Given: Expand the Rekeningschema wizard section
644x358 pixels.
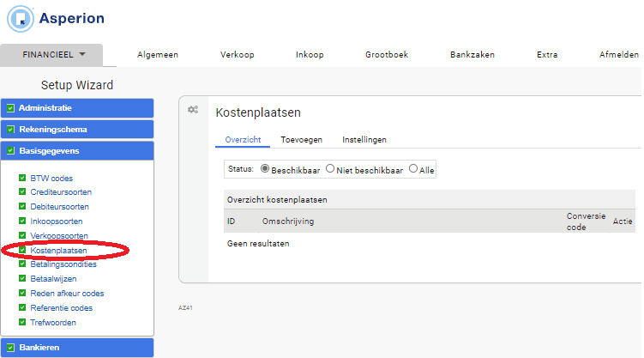Looking at the screenshot, I should (77, 130).
